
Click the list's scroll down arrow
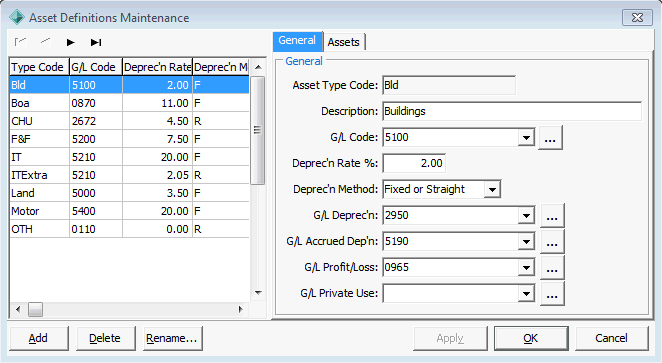tap(258, 293)
